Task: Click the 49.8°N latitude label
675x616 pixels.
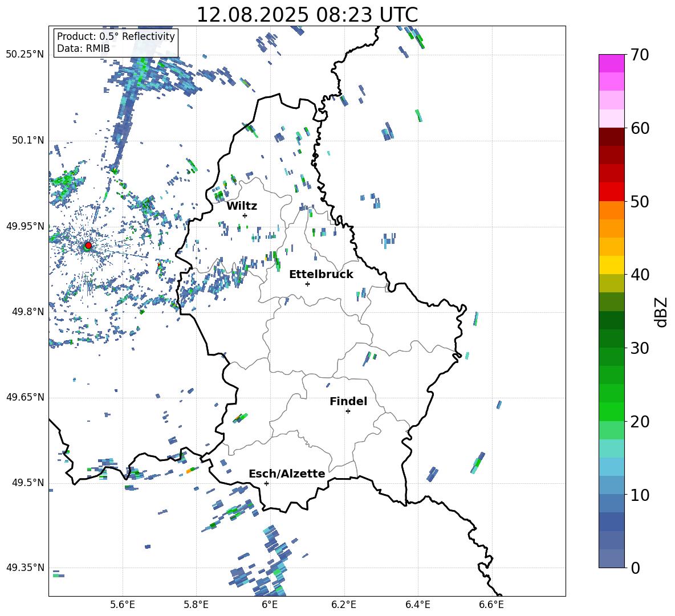Action: point(28,311)
